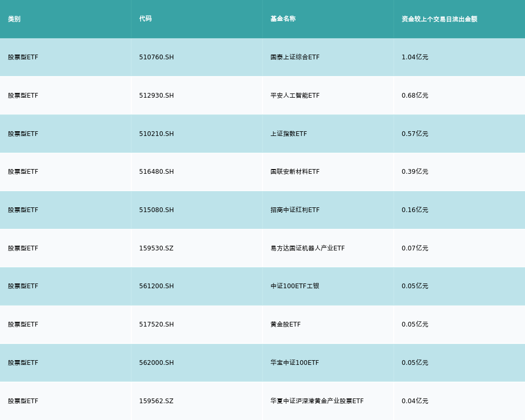Viewport: 525px width, 420px height.
Task: Select code 159562.SZ
Action: 156,401
